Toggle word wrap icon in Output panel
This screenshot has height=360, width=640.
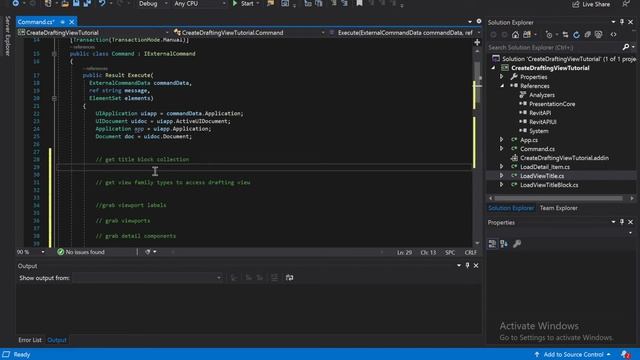tap(289, 278)
